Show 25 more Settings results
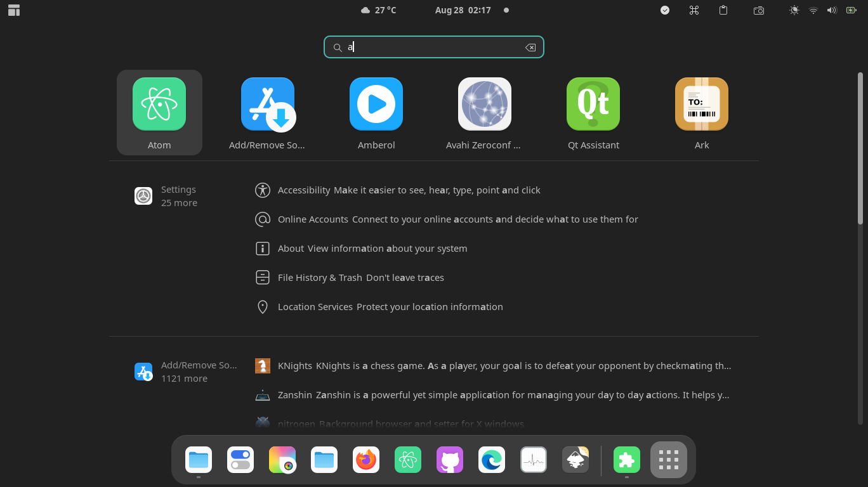This screenshot has width=868, height=487. point(179,196)
